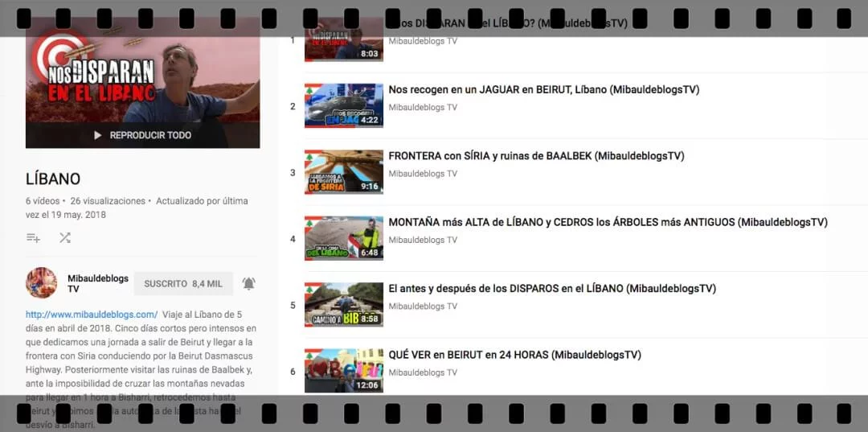
Task: Open the Mibauldeblogs TV channel name
Action: tap(98, 283)
